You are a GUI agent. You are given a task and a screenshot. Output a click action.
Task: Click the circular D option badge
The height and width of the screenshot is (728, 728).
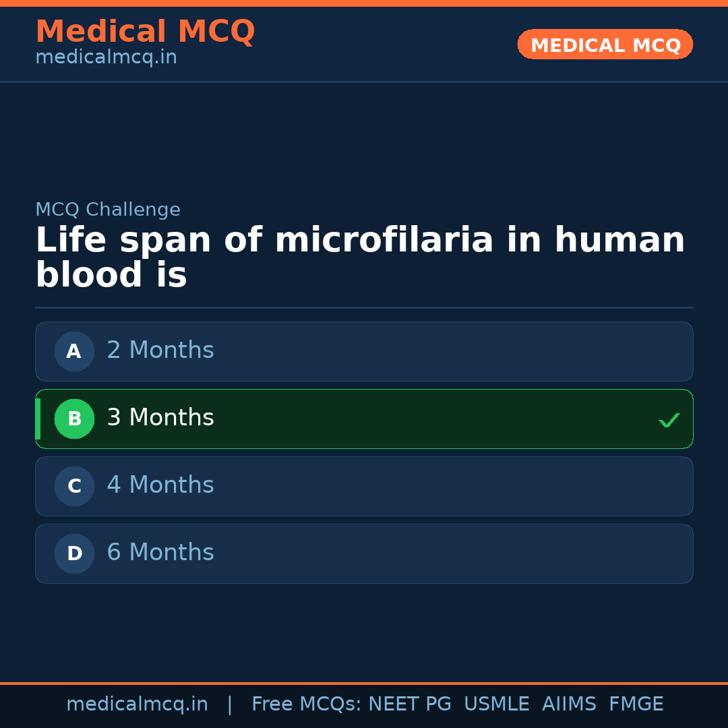[73, 553]
